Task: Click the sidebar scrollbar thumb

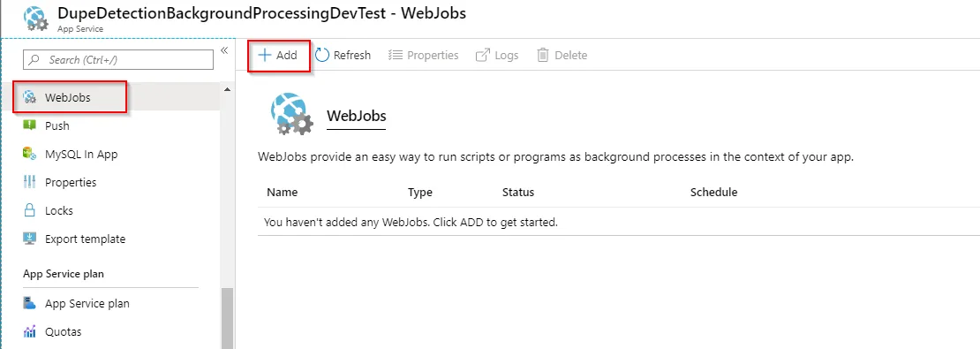Action: 227,318
